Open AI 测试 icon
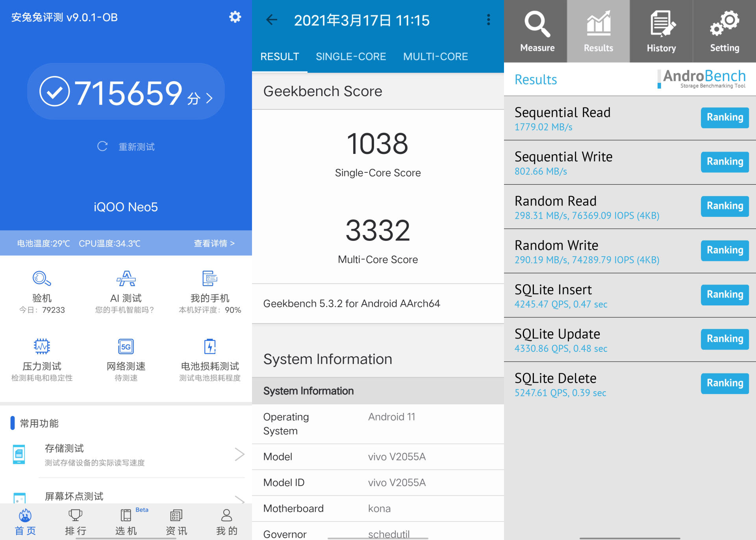Screen dimensions: 756x540 [x=126, y=279]
